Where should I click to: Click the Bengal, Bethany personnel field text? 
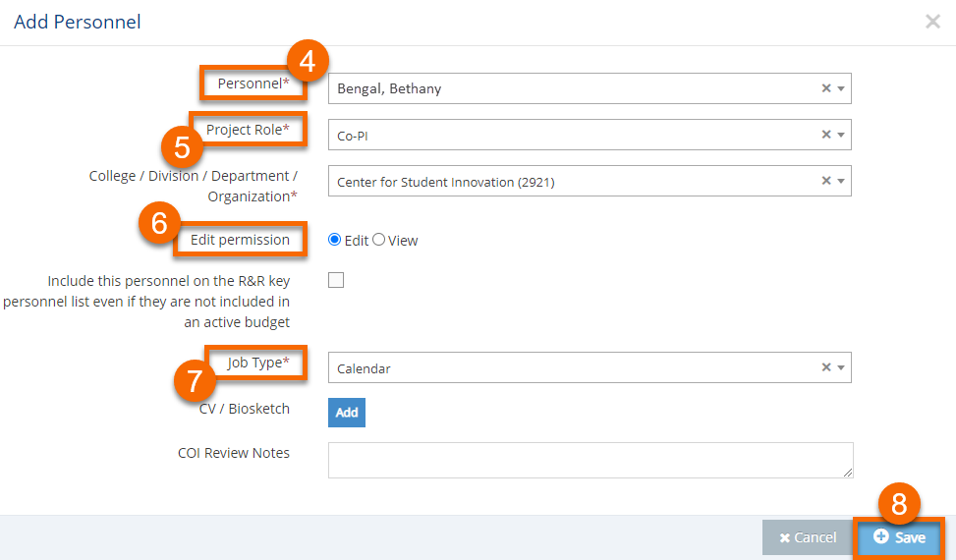[389, 88]
